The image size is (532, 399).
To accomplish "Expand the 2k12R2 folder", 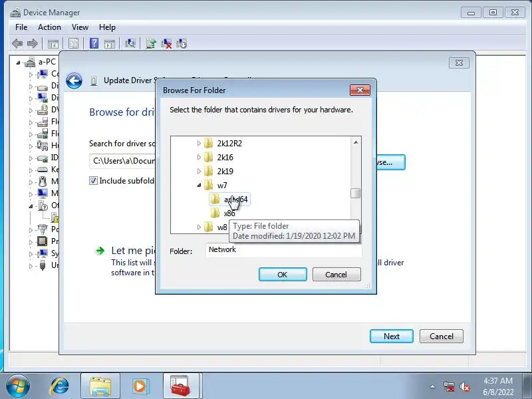I will pos(199,144).
